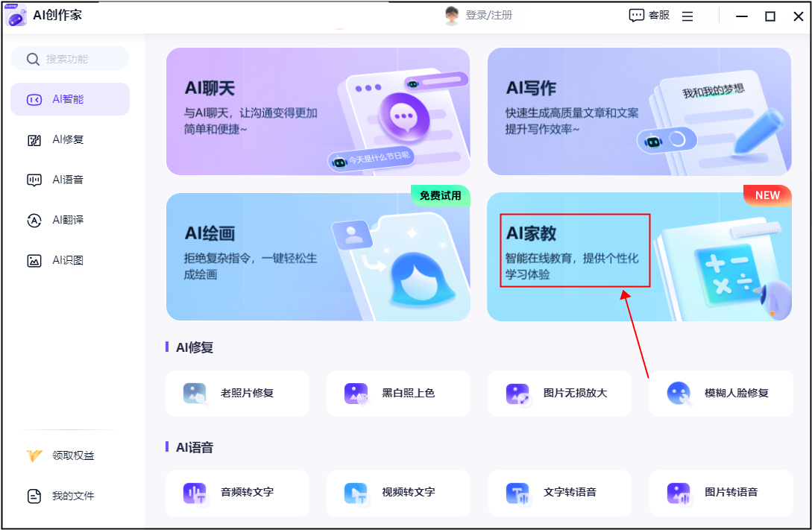Open 客服 customer service chat
The image size is (812, 530).
(x=649, y=16)
